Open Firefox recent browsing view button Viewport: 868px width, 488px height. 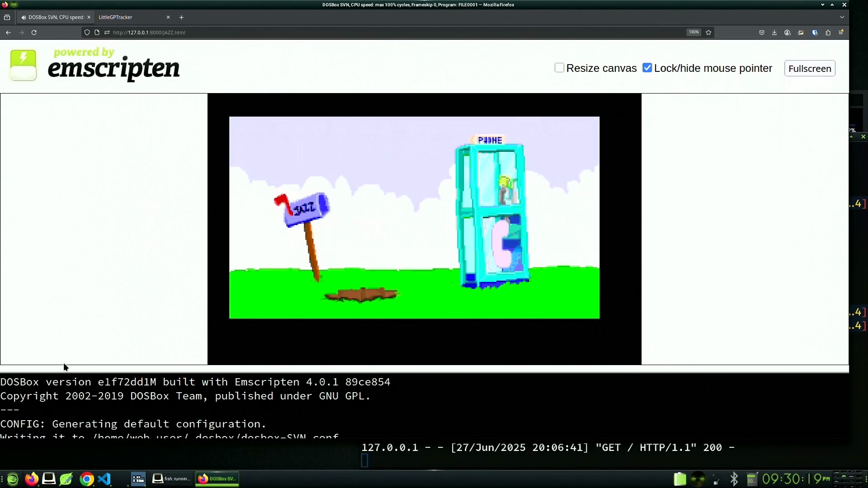7,17
